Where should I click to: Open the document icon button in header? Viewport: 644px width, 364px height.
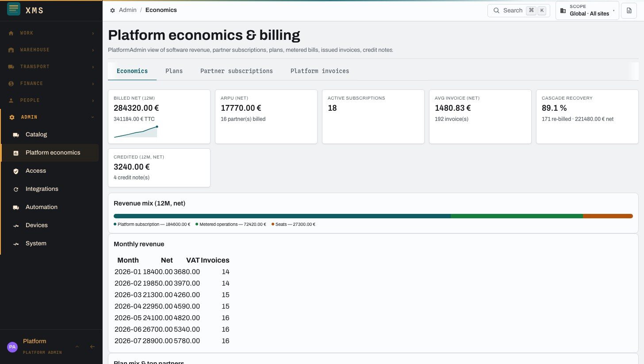point(629,11)
